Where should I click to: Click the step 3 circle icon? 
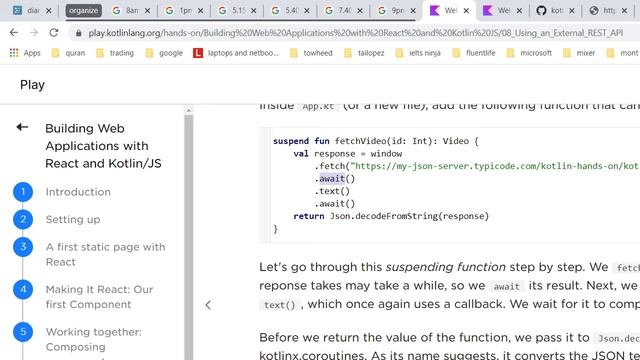tap(23, 247)
